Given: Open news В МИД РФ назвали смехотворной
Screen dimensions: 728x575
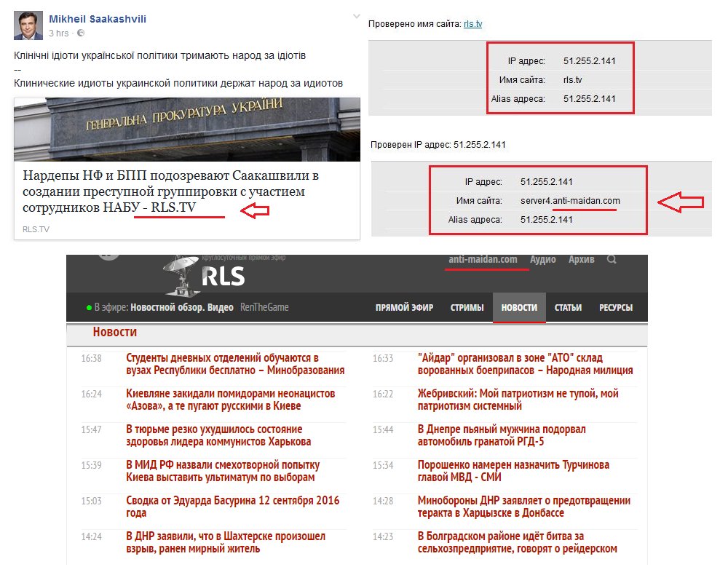Looking at the screenshot, I should (x=222, y=471).
